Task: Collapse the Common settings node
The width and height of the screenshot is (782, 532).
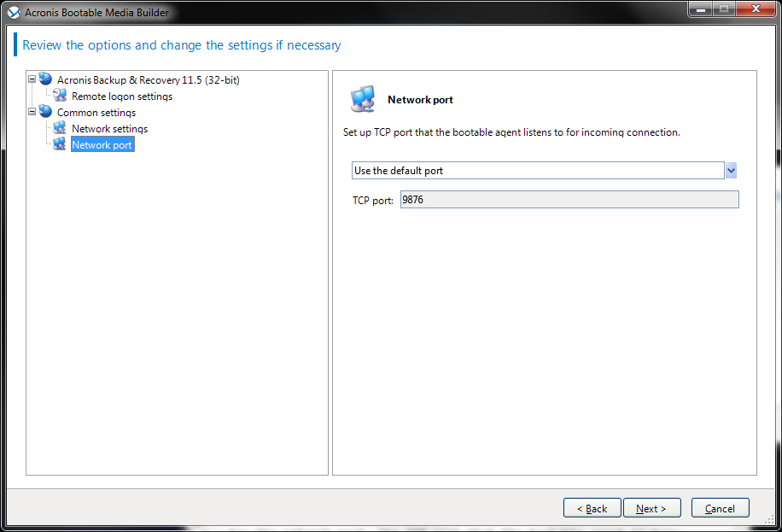Action: tap(32, 112)
